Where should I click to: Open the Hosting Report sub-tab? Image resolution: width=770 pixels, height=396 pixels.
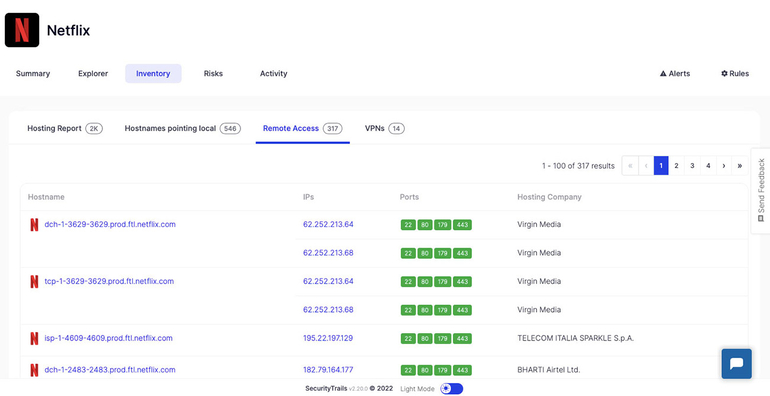point(65,129)
